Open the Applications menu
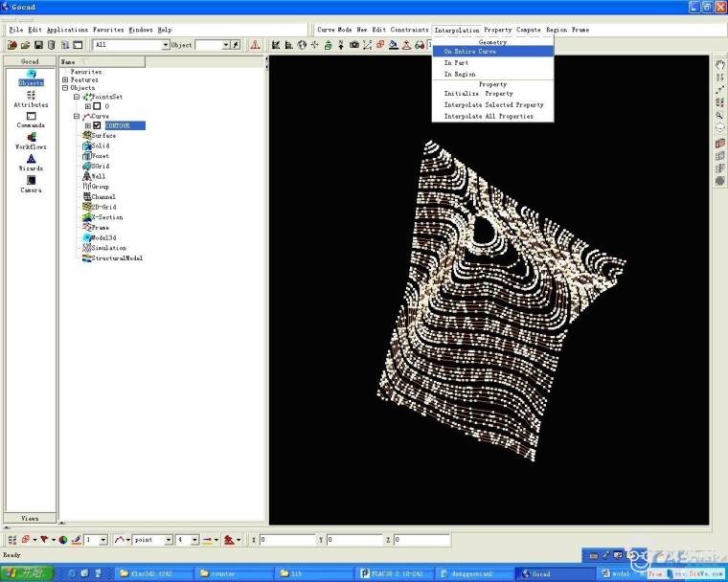The image size is (728, 582). click(x=67, y=30)
